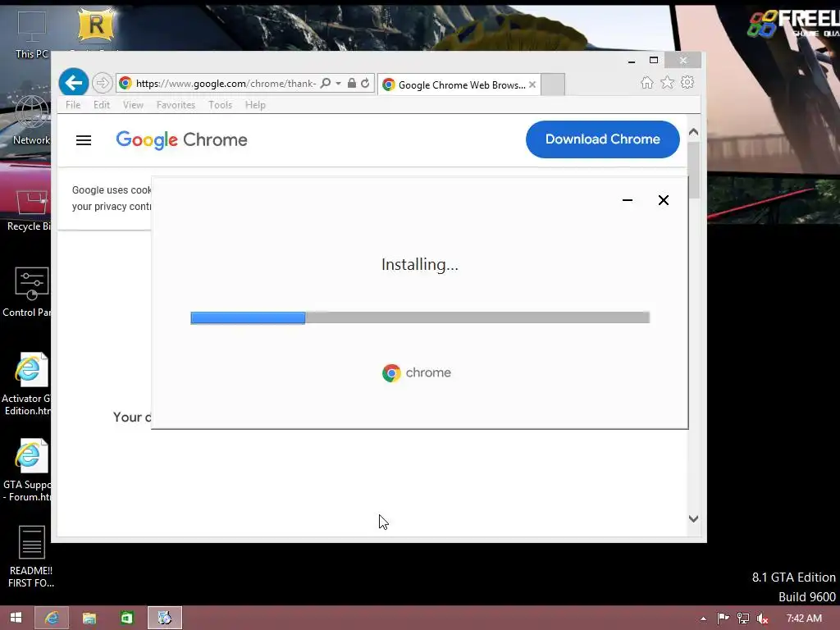Open the Windows Start button
This screenshot has width=840, height=630.
pyautogui.click(x=16, y=618)
